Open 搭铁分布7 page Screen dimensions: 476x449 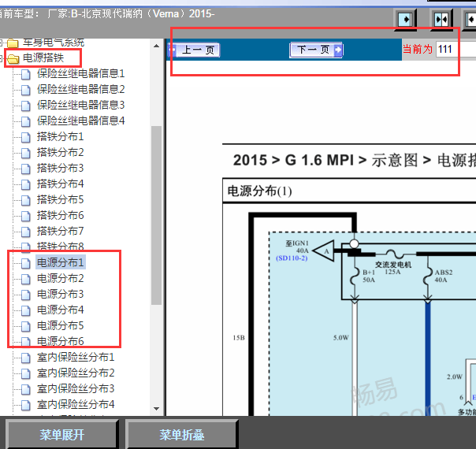(x=60, y=231)
